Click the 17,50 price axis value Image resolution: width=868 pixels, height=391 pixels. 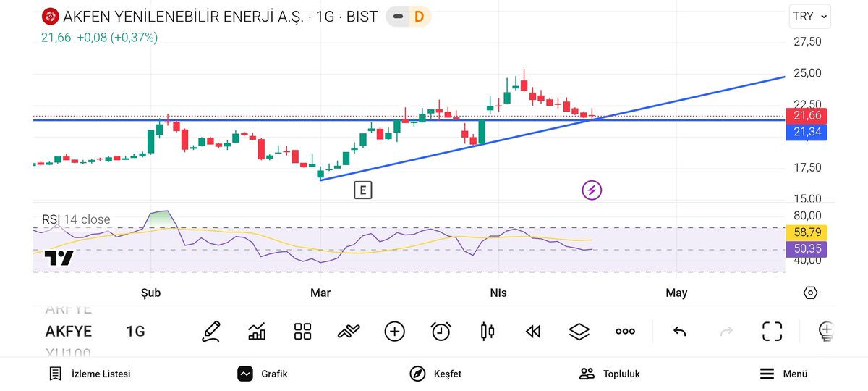click(807, 167)
